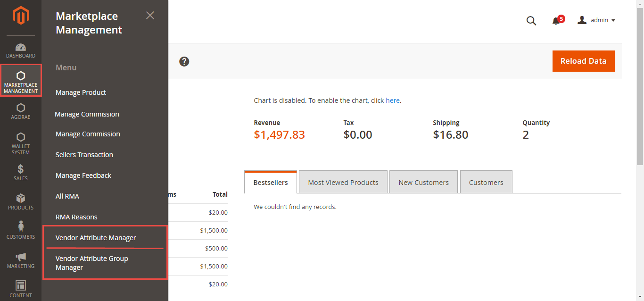
Task: Close the Marketplace Management panel
Action: point(150,16)
